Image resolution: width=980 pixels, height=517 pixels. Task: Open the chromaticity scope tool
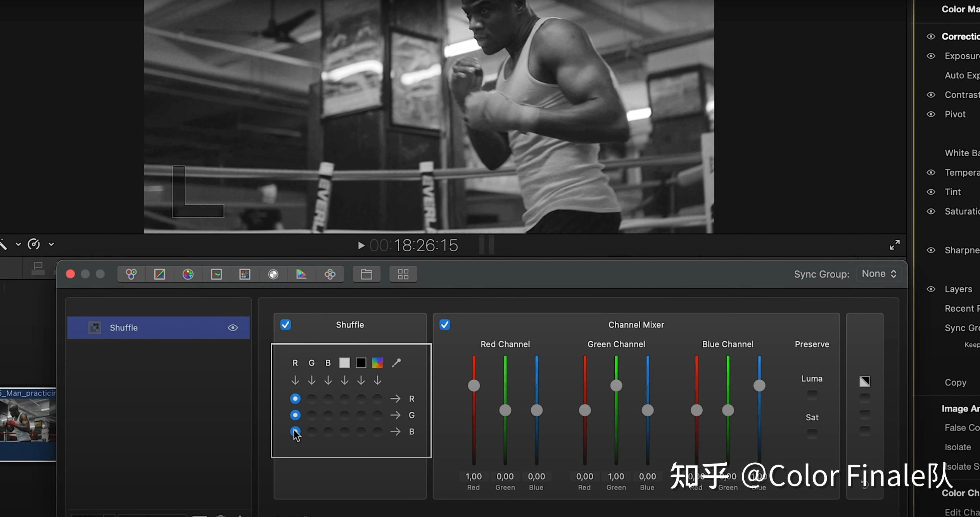tap(302, 274)
